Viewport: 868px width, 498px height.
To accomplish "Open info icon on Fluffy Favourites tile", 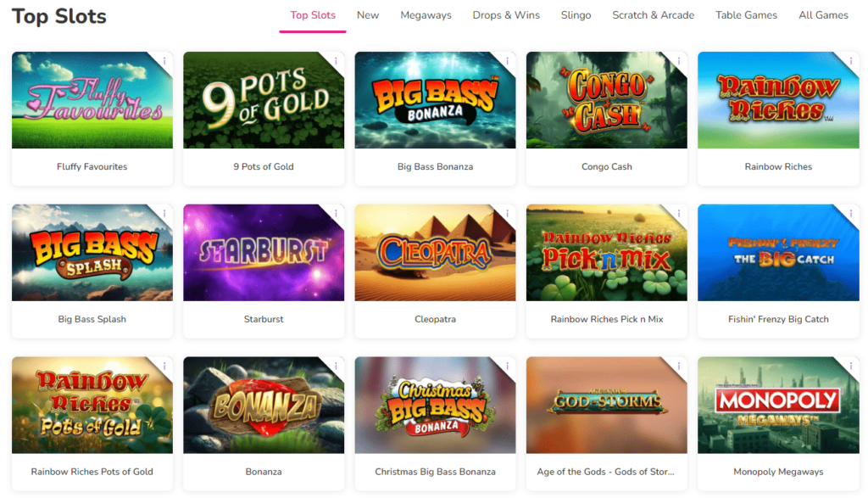I will tap(165, 61).
